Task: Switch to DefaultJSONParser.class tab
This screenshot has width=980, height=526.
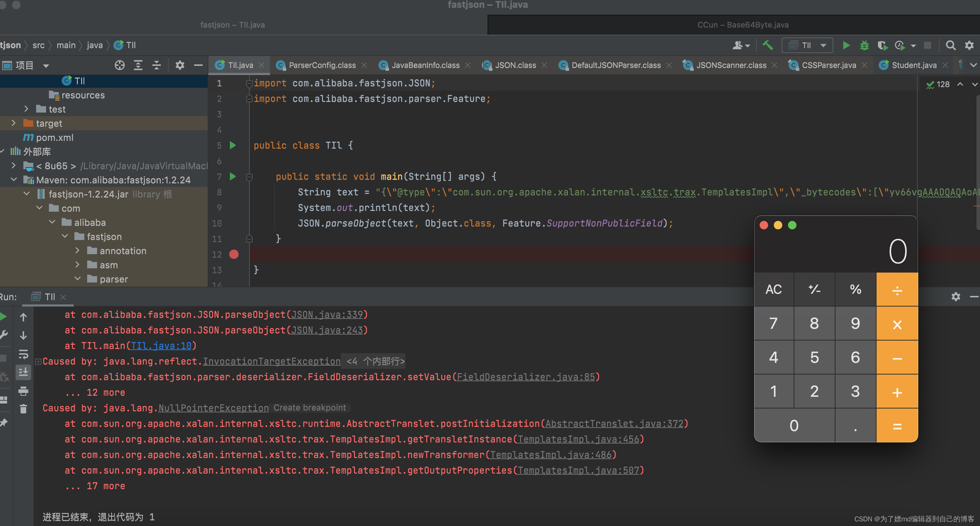Action: coord(615,65)
